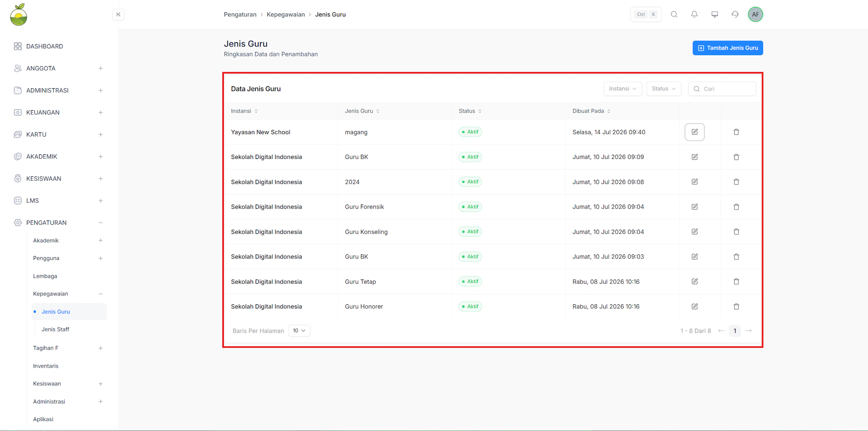Click the monitor icon in the top bar
This screenshot has width=868, height=431.
pyautogui.click(x=715, y=14)
